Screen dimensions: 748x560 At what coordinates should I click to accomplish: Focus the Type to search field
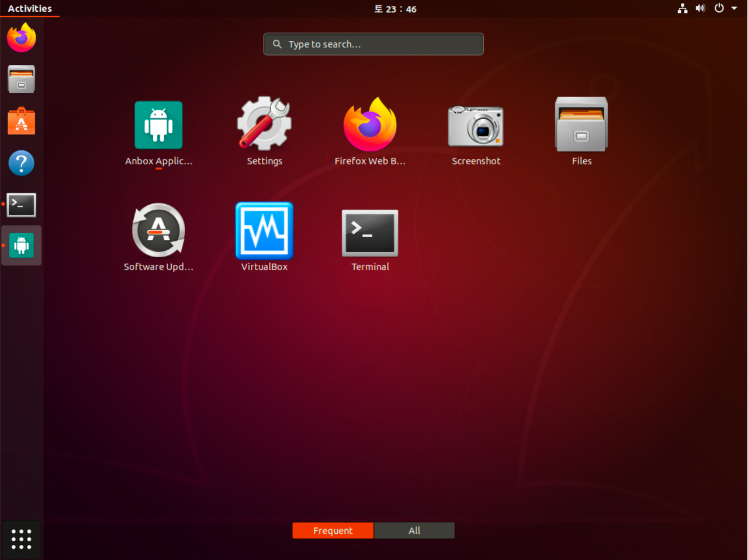point(373,44)
